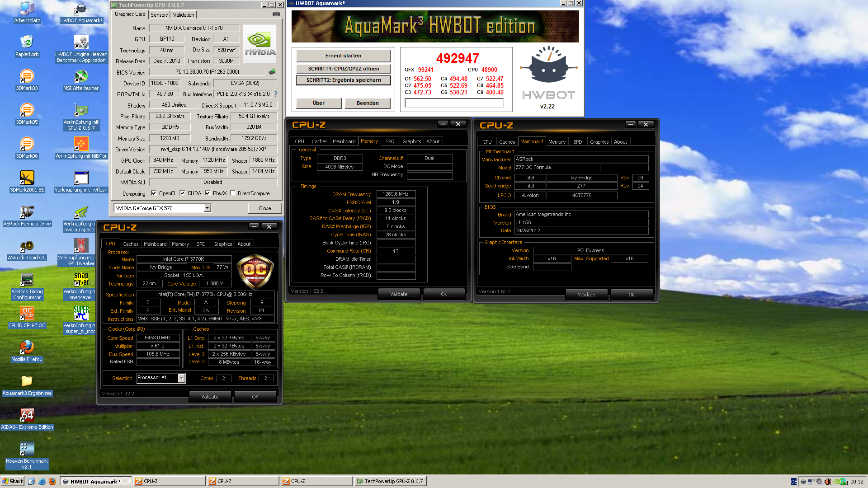Click the Close button in GPU-Z
868x488 pixels.
coord(265,208)
